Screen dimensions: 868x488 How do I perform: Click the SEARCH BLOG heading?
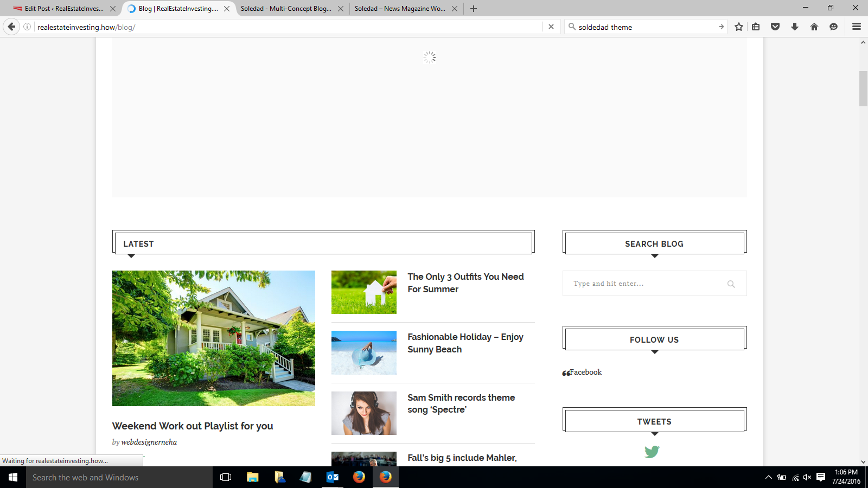(654, 244)
